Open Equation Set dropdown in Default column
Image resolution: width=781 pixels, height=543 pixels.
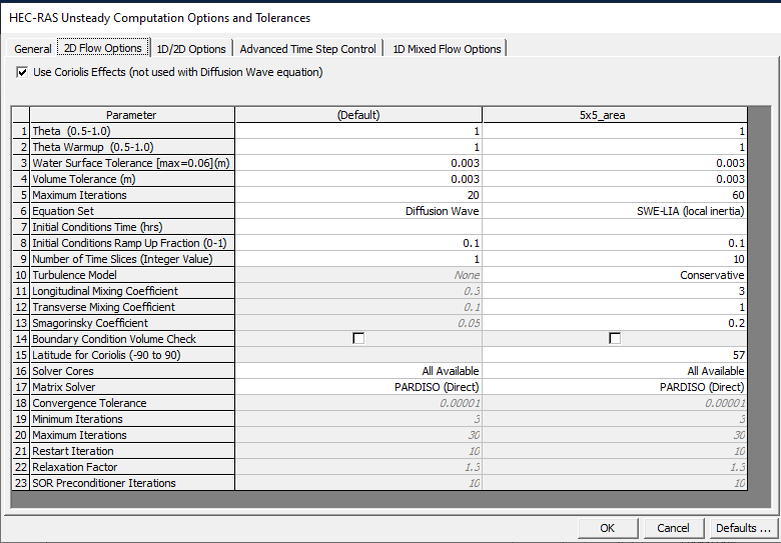coord(358,211)
